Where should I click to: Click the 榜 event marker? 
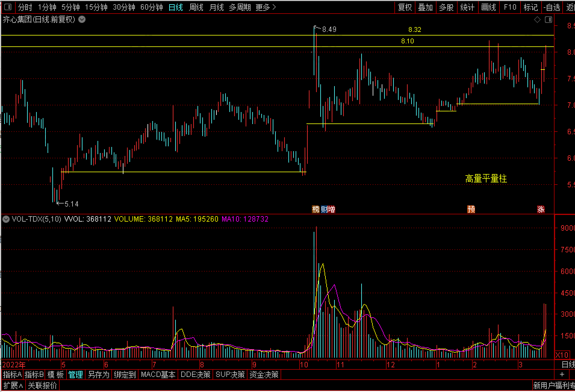click(316, 209)
